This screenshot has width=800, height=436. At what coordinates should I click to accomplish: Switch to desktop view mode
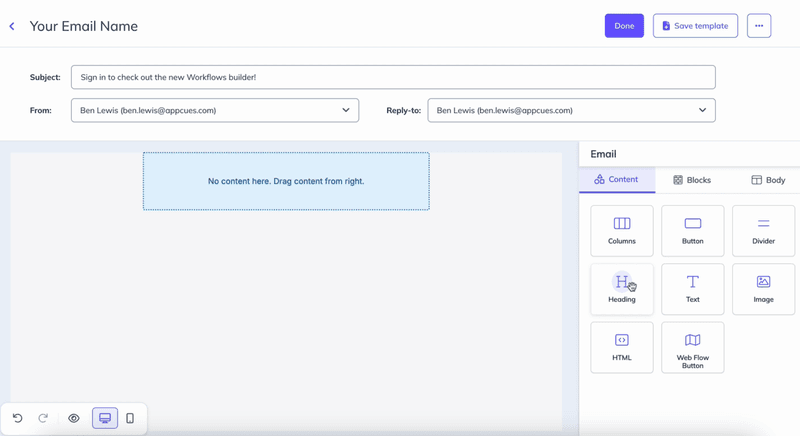(x=105, y=418)
